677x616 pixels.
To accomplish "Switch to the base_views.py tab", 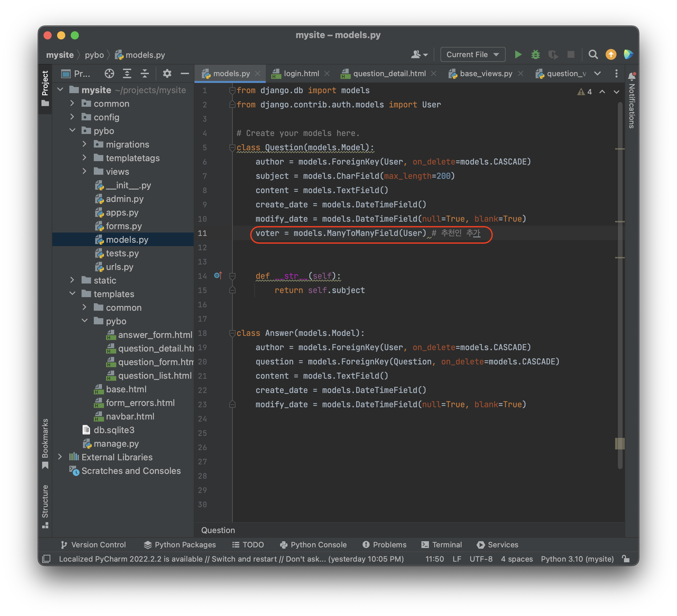I will click(486, 73).
